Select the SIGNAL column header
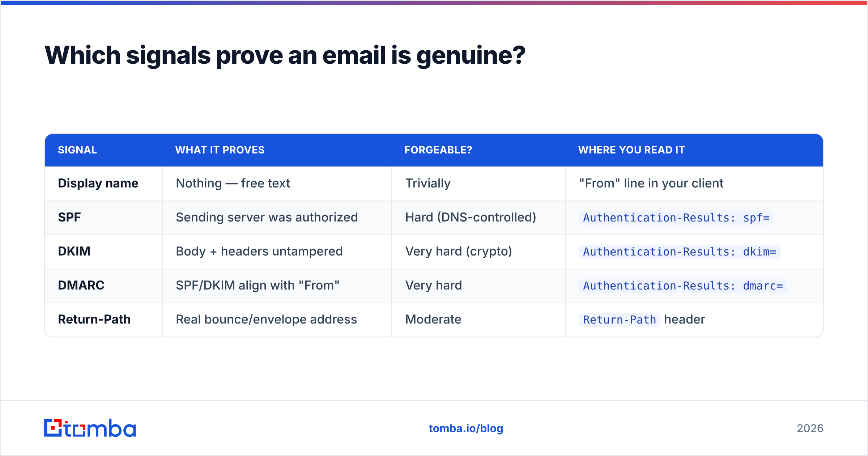The width and height of the screenshot is (868, 456). tap(77, 150)
